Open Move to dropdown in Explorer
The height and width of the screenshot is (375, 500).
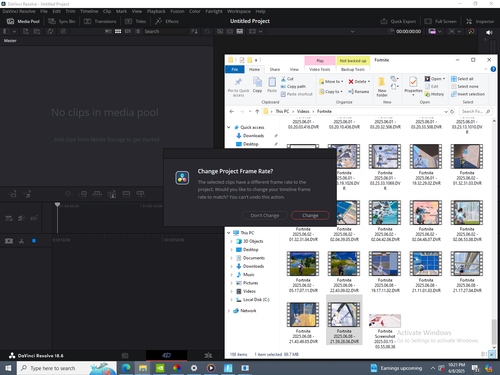(331, 81)
